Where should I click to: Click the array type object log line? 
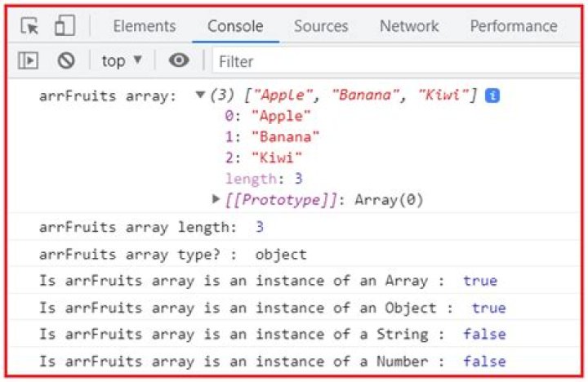(x=173, y=255)
